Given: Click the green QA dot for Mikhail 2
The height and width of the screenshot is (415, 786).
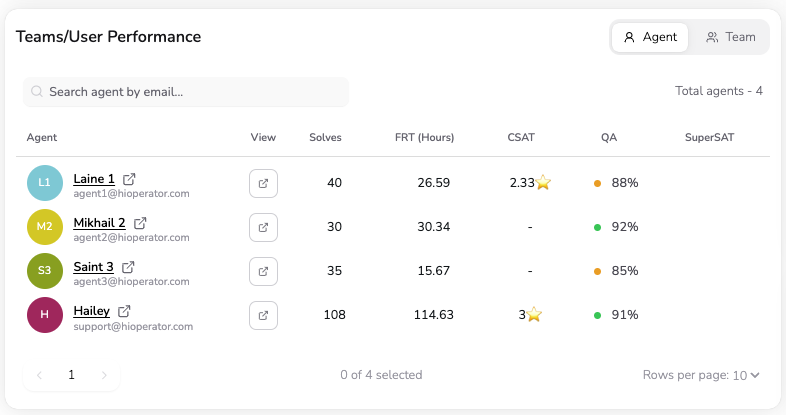Looking at the screenshot, I should point(597,227).
